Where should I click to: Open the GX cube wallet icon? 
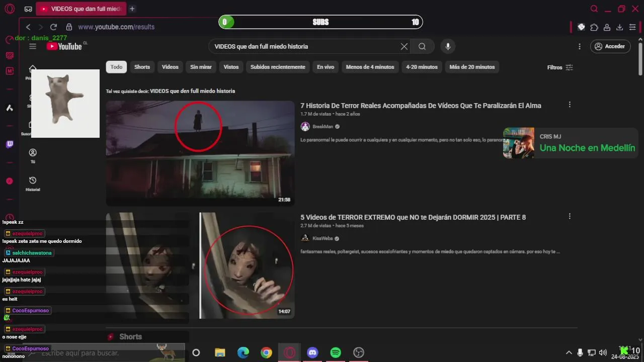coord(581,27)
